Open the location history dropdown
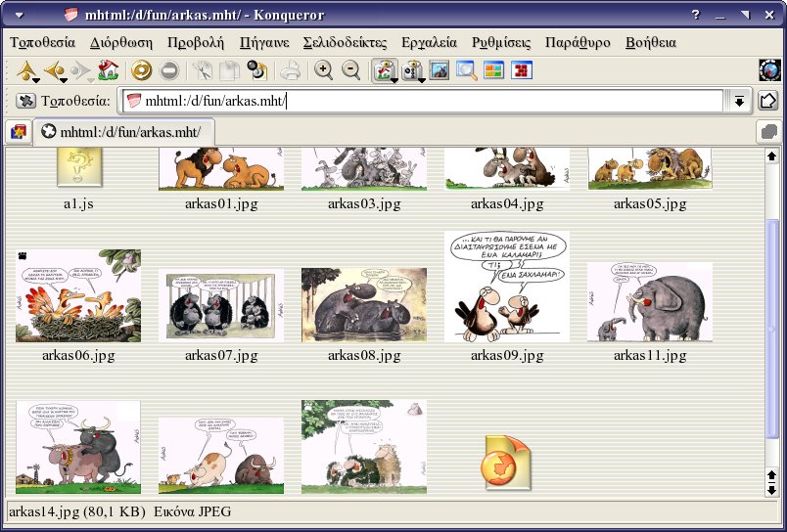The image size is (787, 532). pos(739,101)
